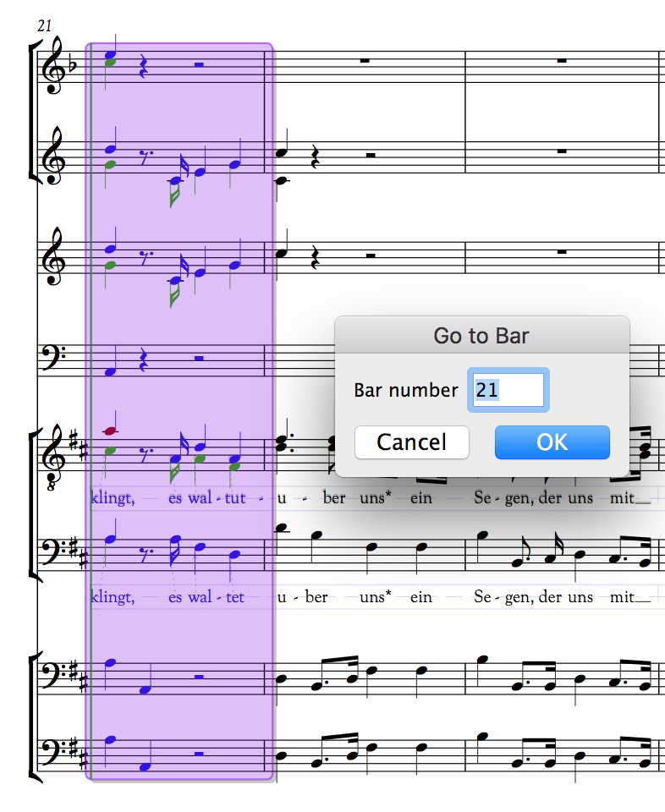
Task: Click OK in the Go to Bar dialog
Action: [552, 442]
